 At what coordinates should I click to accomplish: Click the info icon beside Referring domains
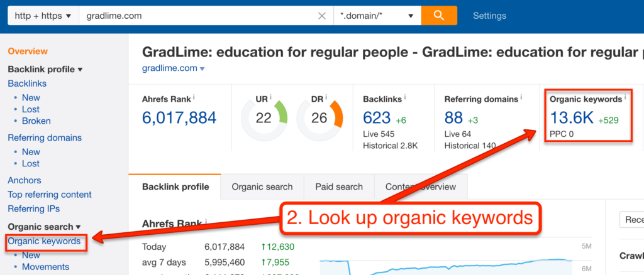(521, 98)
